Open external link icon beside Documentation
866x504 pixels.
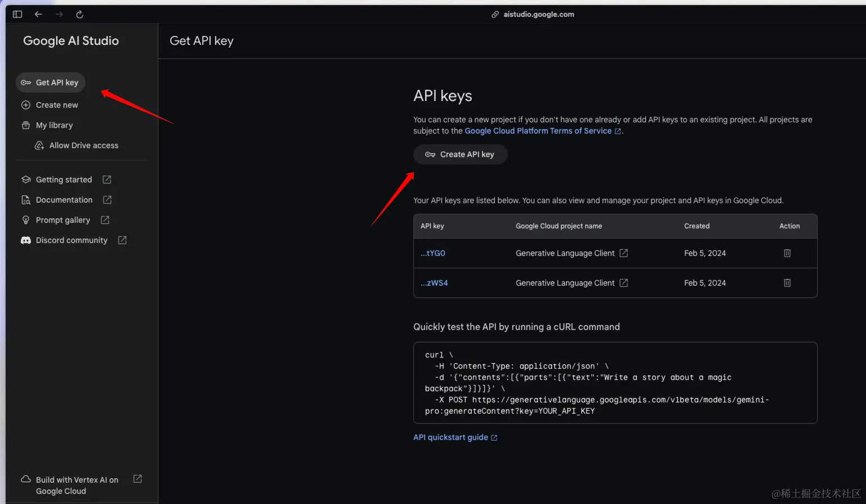pos(107,200)
